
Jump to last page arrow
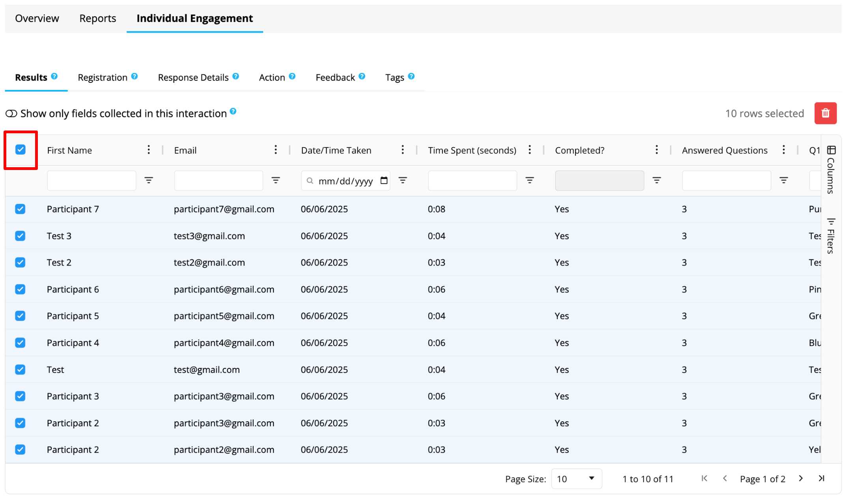click(822, 478)
